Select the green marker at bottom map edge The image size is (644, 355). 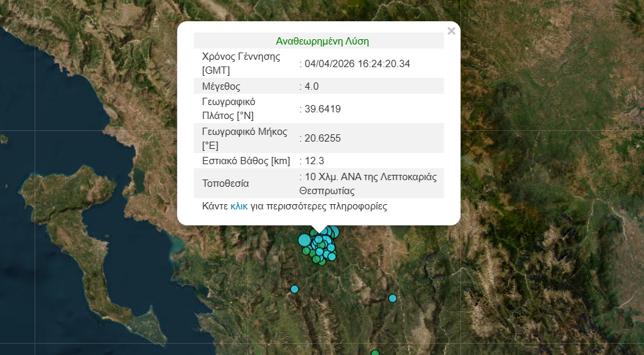(x=375, y=353)
